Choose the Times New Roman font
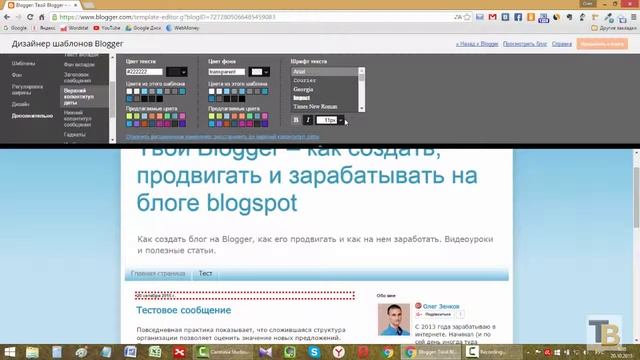Viewport: 640px width, 360px height. point(325,107)
